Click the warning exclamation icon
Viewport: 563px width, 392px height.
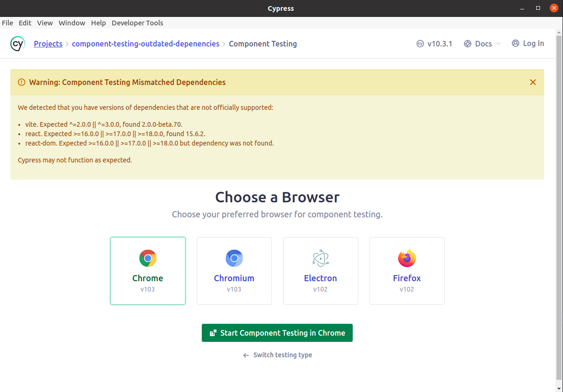pos(22,82)
